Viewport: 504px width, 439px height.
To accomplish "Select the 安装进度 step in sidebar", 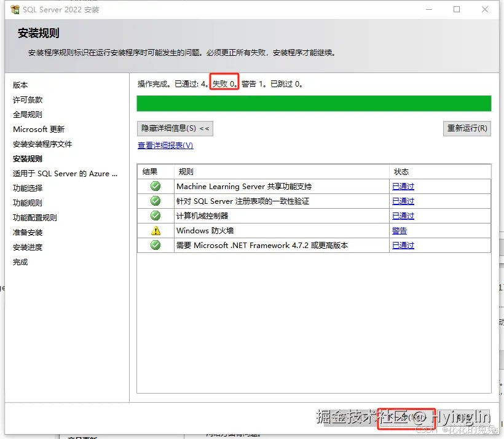I will pyautogui.click(x=28, y=247).
